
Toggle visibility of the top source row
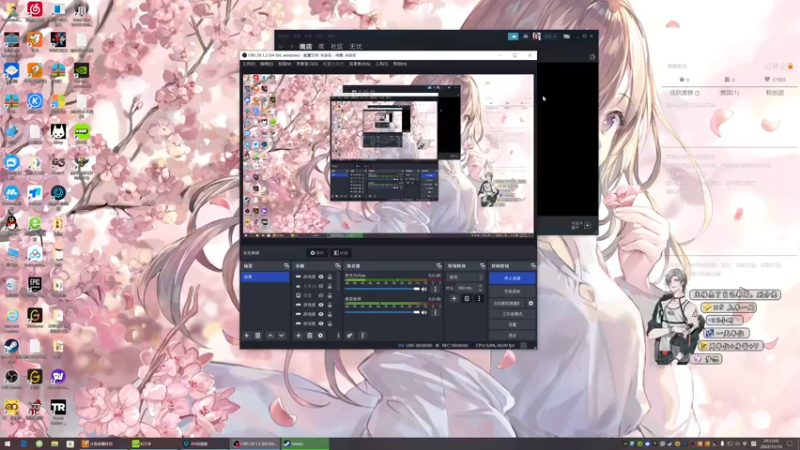pyautogui.click(x=321, y=277)
